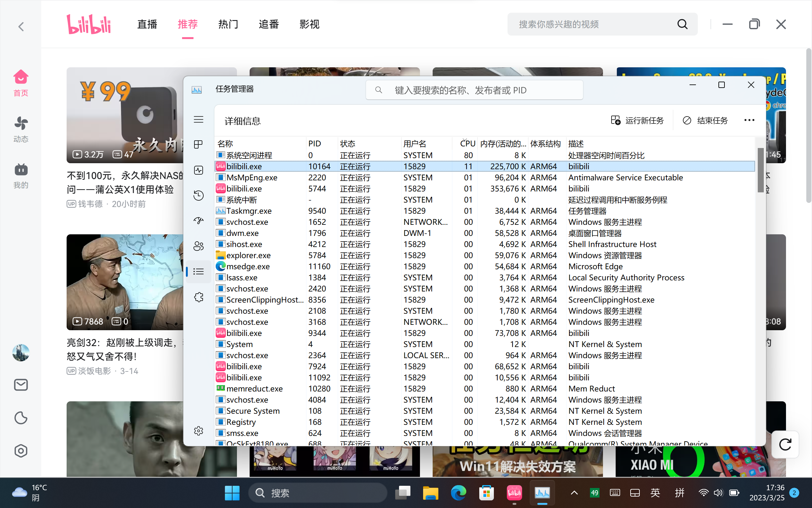
Task: Open App history in Task Manager sidebar
Action: click(198, 195)
